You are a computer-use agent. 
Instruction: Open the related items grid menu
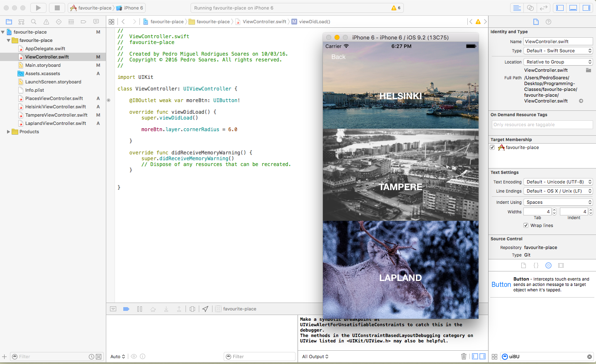(111, 22)
